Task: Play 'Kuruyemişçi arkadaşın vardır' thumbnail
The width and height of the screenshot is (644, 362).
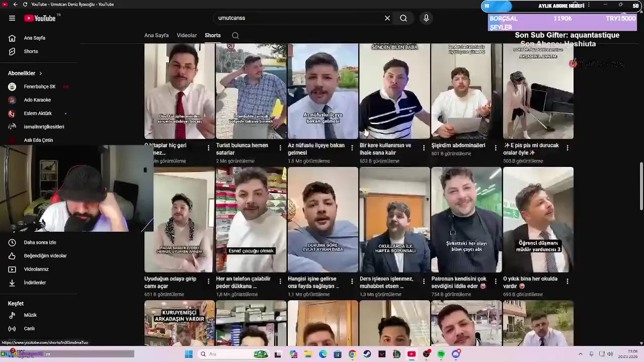Action: 180,323
